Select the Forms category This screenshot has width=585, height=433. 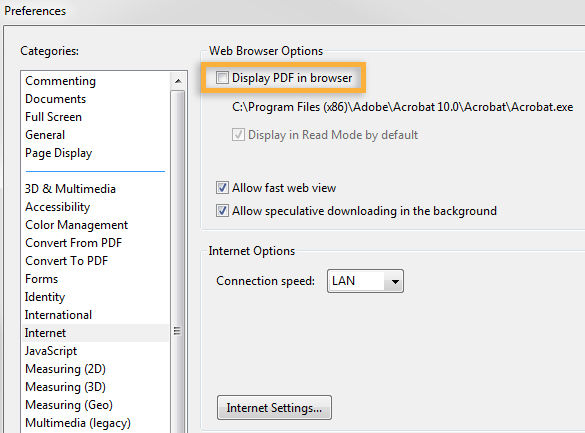pos(41,279)
